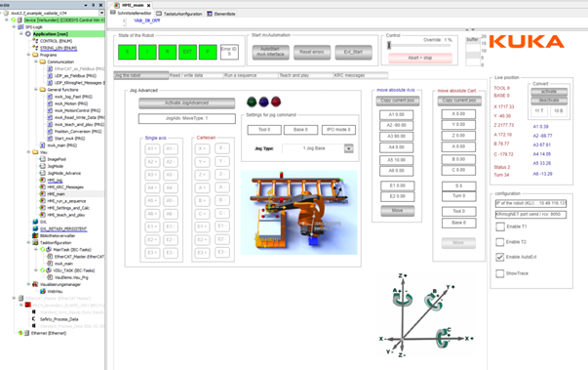Click Copy current pos under move absolute Axis
The width and height of the screenshot is (588, 370).
pyautogui.click(x=398, y=101)
